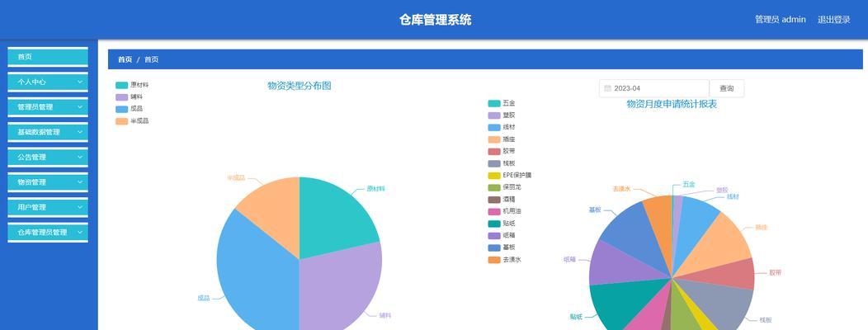Viewport: 868px width, 330px height.
Task: Open the 2023-04 month picker field
Action: point(653,88)
